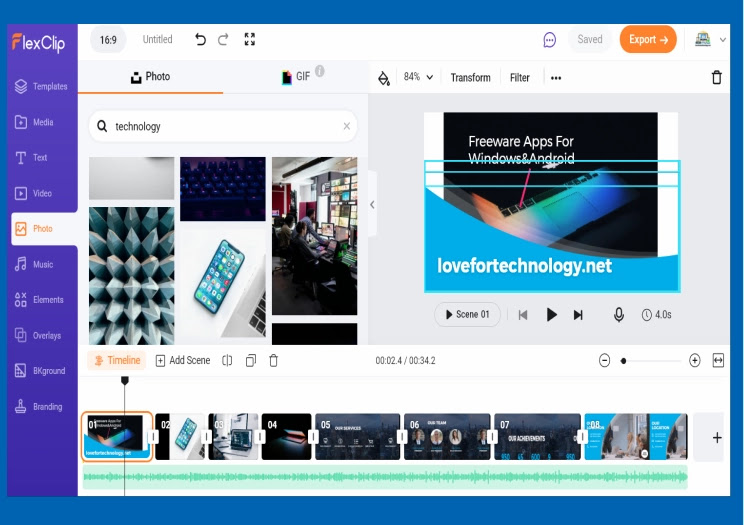
Task: Select the purple keyboard photo thumbnail
Action: point(223,189)
